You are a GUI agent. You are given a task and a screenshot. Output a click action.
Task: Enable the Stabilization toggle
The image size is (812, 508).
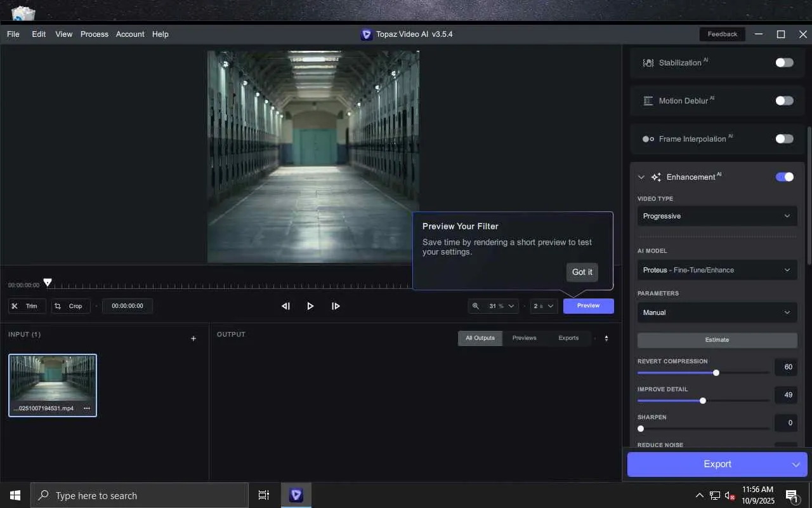[784, 62]
